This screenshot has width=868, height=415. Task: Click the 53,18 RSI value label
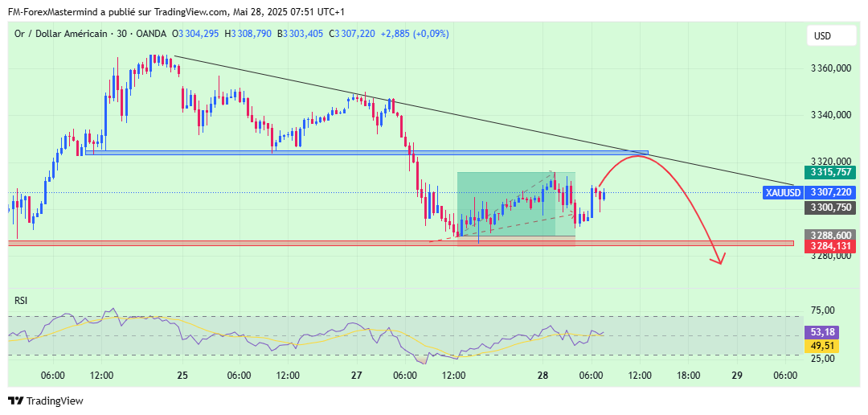coord(821,332)
